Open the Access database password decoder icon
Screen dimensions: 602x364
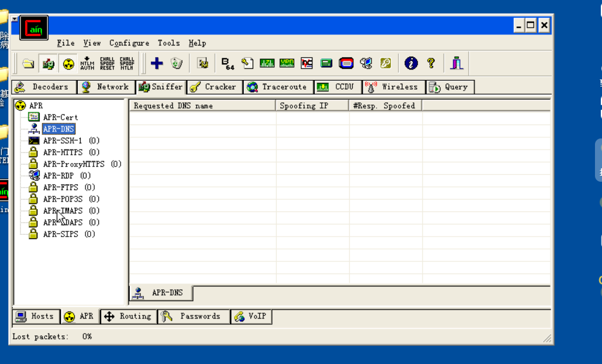[x=247, y=63]
